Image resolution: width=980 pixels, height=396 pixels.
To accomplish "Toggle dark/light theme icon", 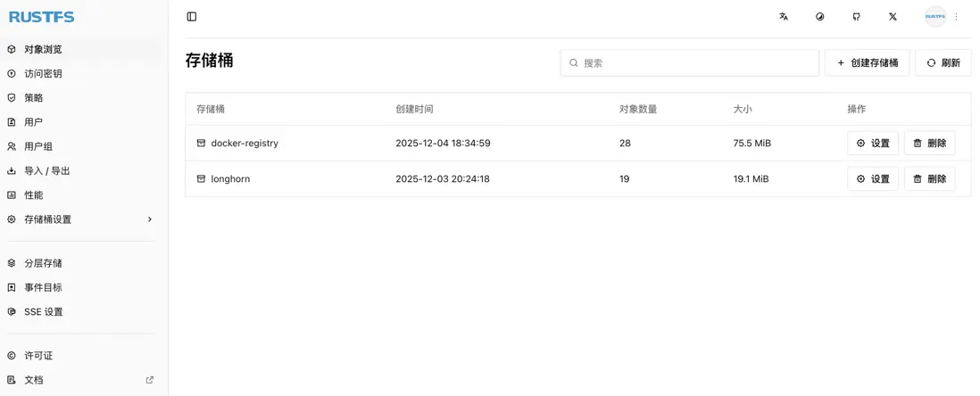I will click(x=820, y=16).
